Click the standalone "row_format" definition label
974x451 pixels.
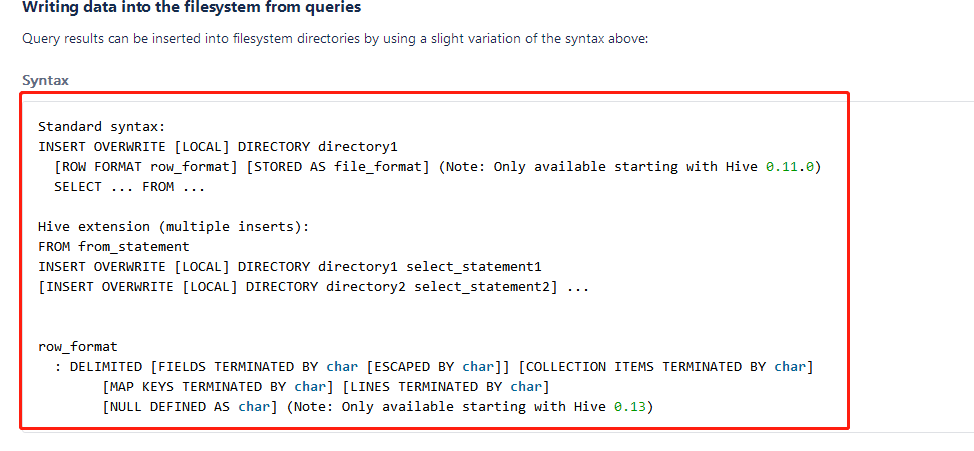[77, 347]
